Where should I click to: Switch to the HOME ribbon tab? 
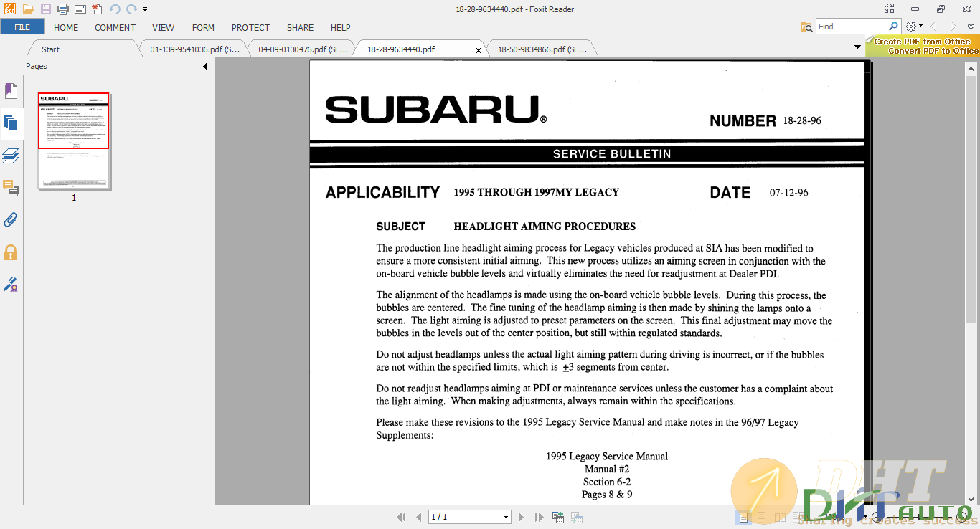click(x=66, y=27)
